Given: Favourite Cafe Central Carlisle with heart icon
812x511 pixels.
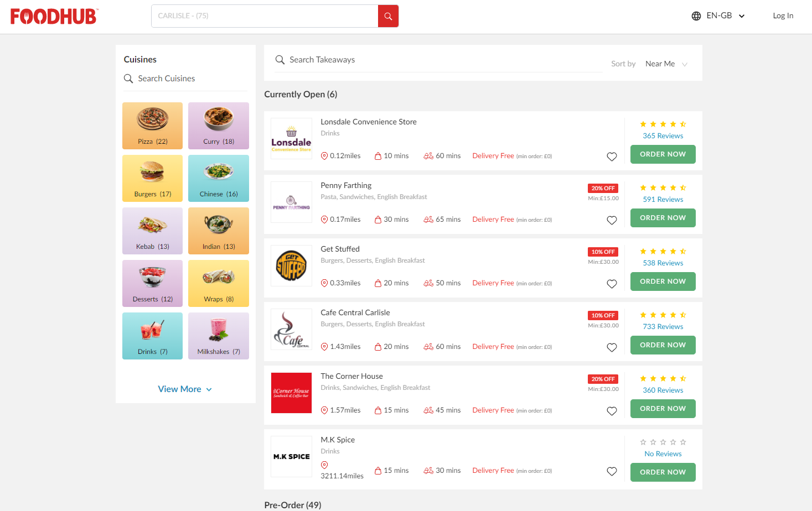Looking at the screenshot, I should click(612, 347).
